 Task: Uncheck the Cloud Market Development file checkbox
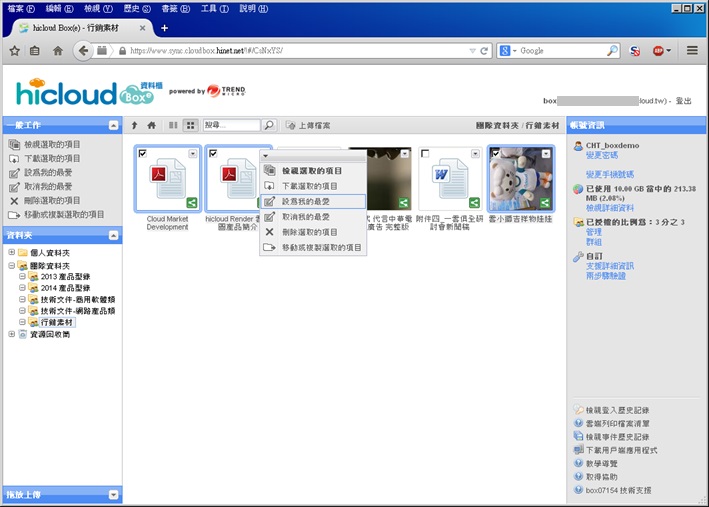[142, 153]
